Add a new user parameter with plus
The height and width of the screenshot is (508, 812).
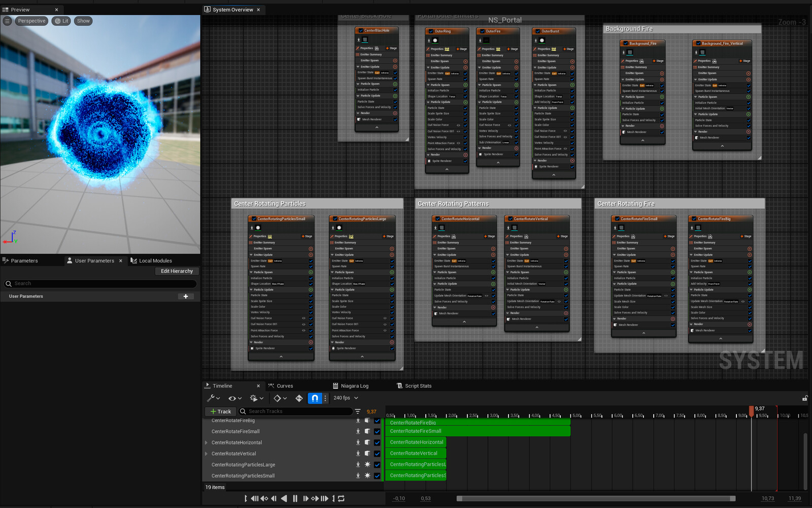[186, 296]
